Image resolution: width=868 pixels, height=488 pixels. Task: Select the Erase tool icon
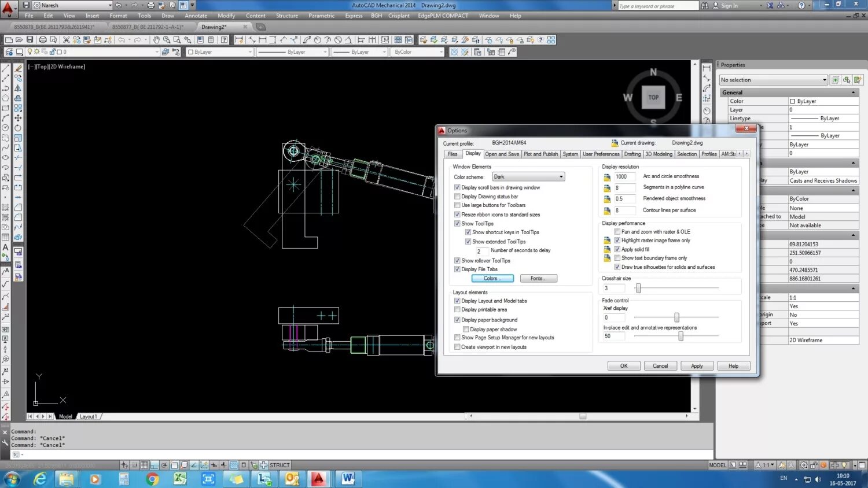click(18, 68)
